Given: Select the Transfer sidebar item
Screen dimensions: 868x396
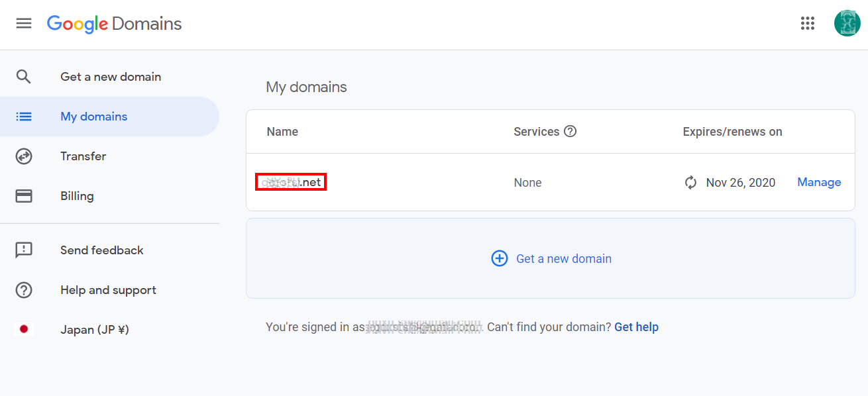Looking at the screenshot, I should pos(83,156).
